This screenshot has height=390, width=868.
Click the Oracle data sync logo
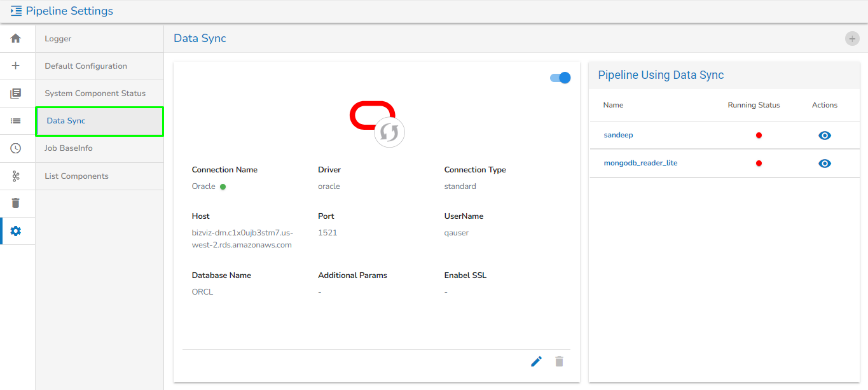[376, 123]
